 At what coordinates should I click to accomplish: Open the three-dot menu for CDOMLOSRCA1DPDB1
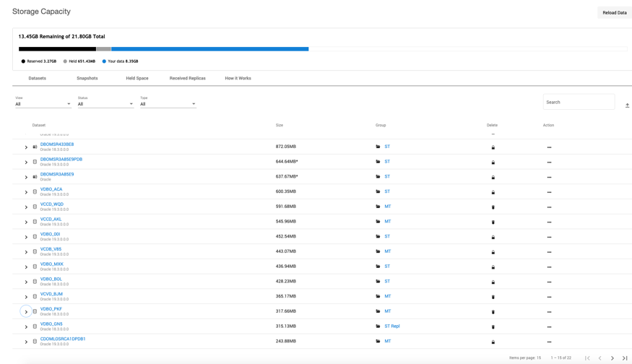coord(549,342)
